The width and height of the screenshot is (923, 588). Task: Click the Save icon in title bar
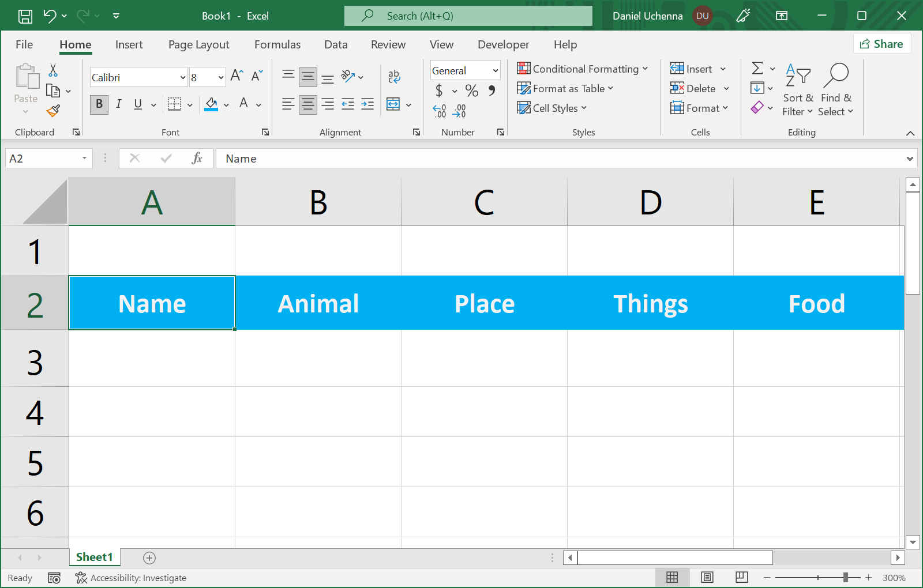point(25,16)
